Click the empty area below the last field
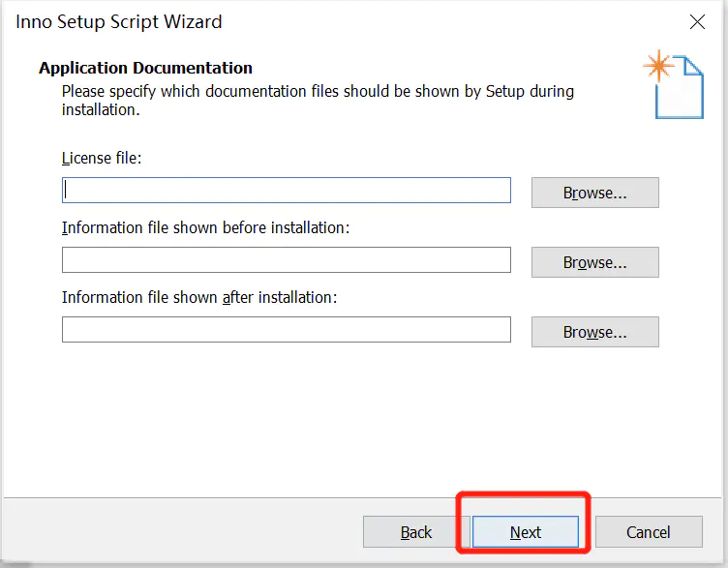This screenshot has height=568, width=728. 362,418
